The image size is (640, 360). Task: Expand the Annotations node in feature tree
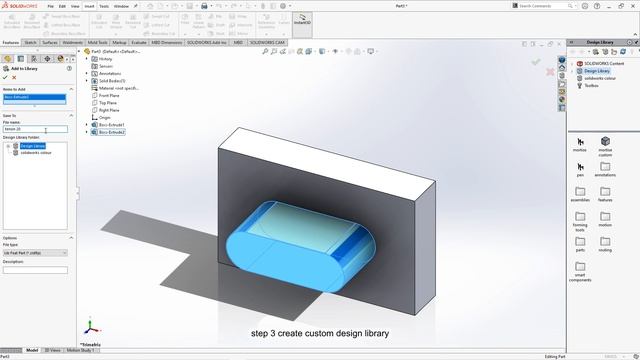87,73
